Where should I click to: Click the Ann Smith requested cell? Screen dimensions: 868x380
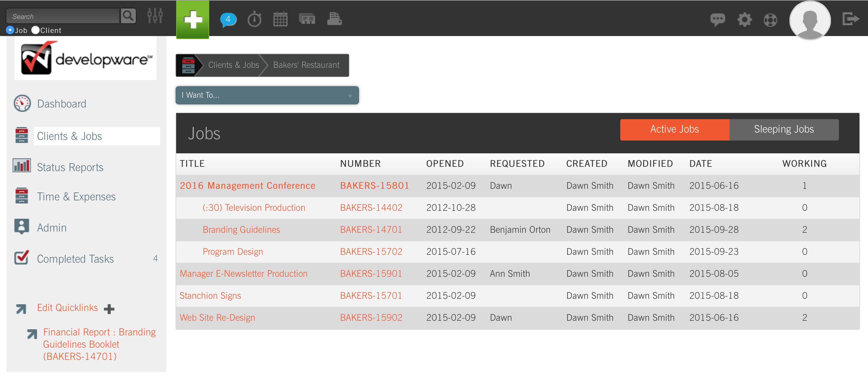[510, 274]
